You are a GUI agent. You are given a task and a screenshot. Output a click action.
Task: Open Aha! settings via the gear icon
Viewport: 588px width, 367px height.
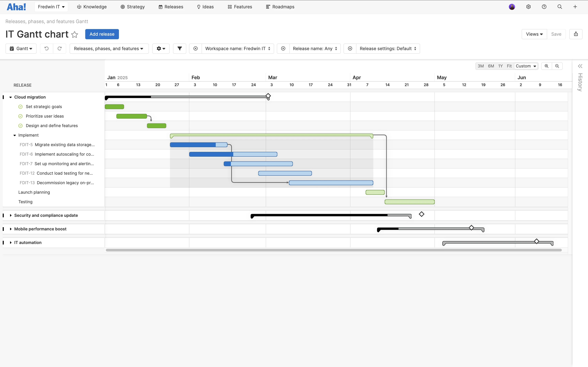pos(528,7)
